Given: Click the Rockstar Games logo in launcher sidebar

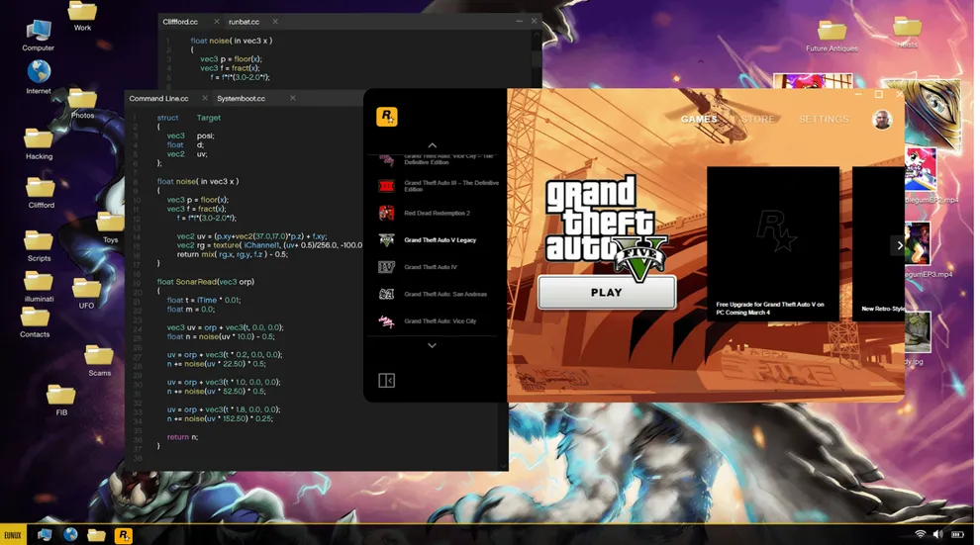Looking at the screenshot, I should [x=387, y=117].
